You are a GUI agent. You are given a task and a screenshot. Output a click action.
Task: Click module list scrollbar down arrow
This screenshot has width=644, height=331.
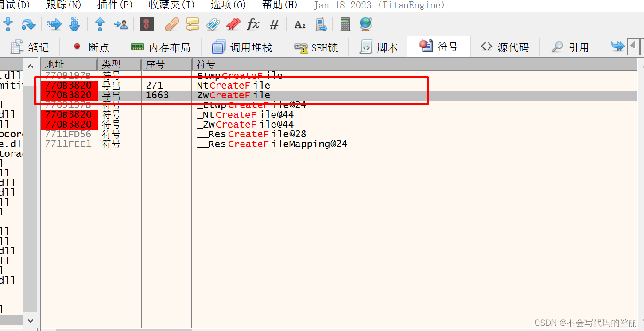(x=31, y=320)
